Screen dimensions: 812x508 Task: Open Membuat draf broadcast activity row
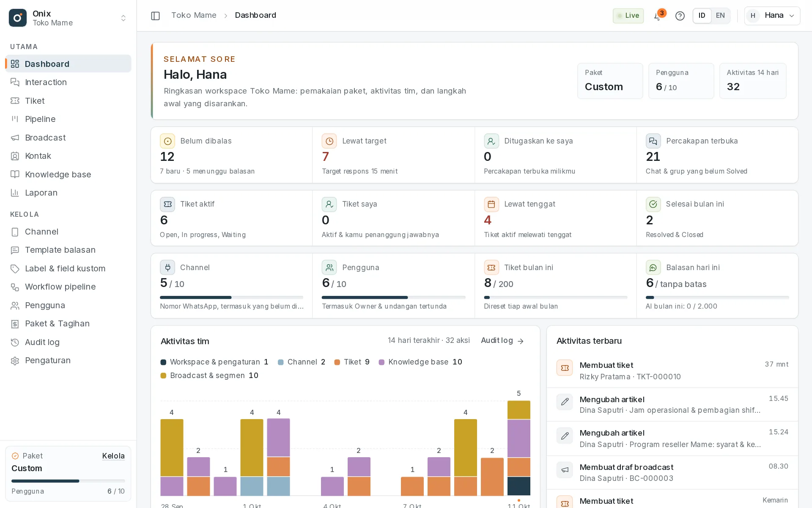coord(672,472)
